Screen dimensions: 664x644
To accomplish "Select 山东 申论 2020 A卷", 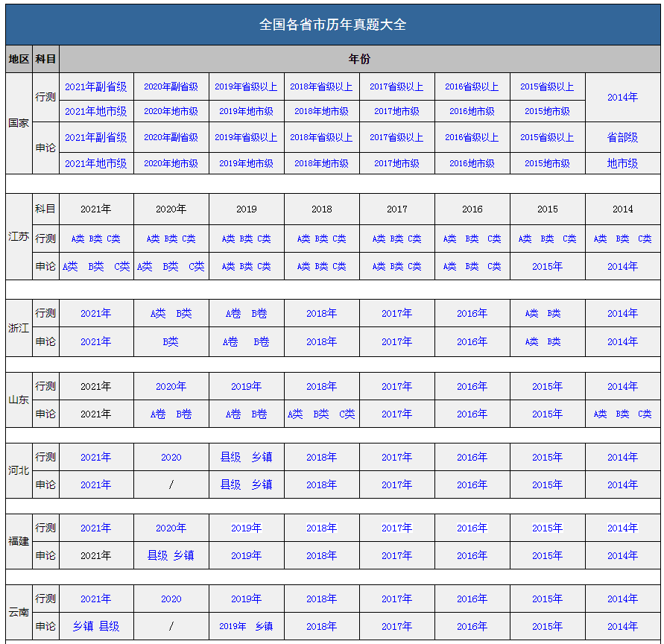I will pos(158,414).
